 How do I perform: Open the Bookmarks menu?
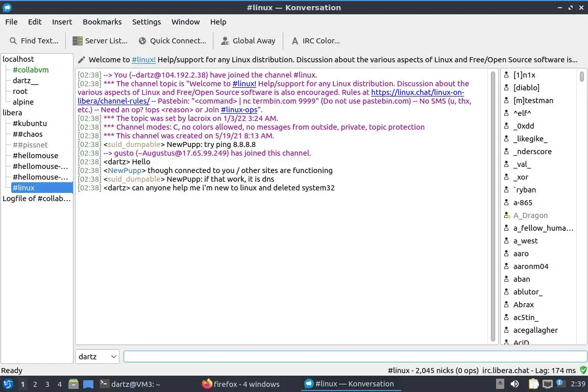(102, 22)
